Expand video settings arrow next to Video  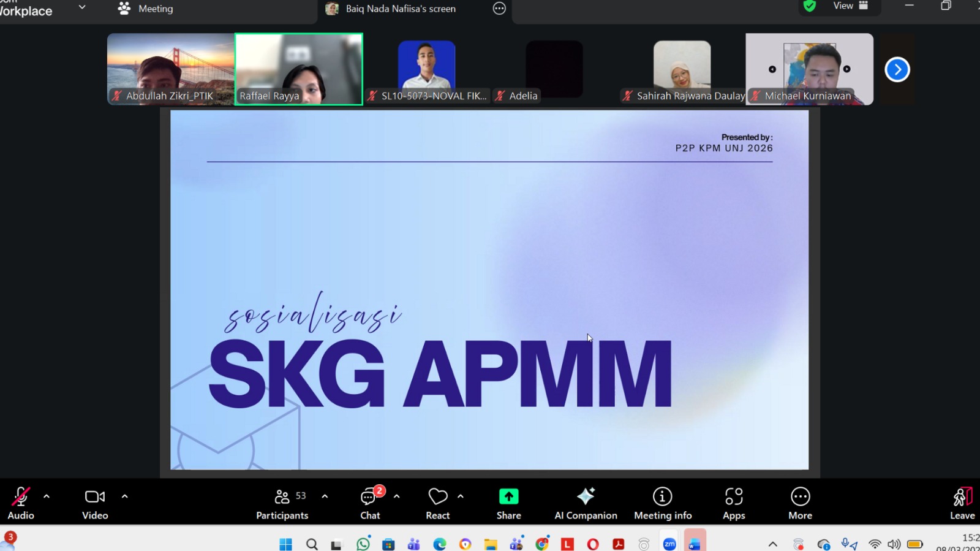click(125, 496)
